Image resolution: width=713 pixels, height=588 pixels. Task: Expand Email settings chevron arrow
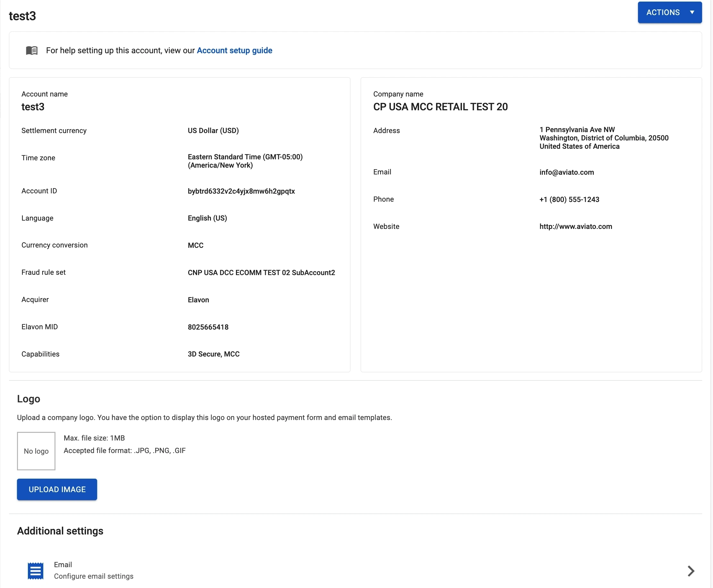tap(691, 571)
